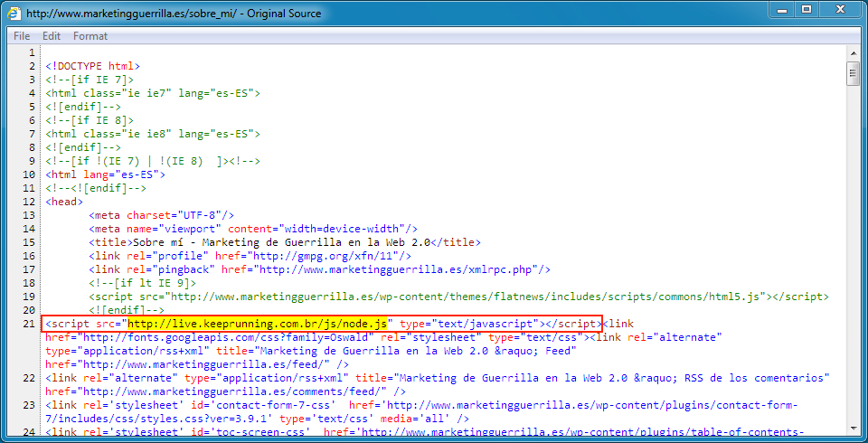Click the DOCTYPE html declaration line
Screen dimensions: 868x443
[x=93, y=66]
